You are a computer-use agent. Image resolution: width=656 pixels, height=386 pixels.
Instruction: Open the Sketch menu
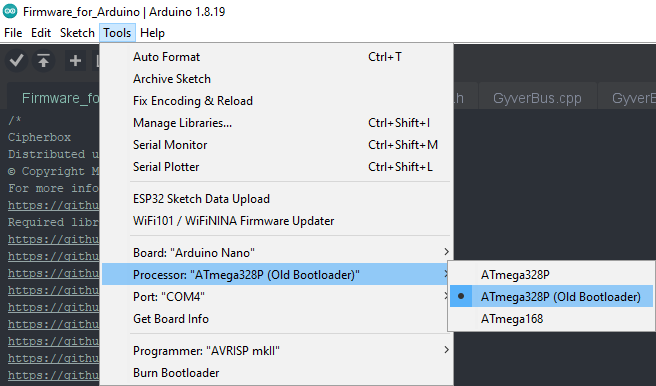[77, 33]
